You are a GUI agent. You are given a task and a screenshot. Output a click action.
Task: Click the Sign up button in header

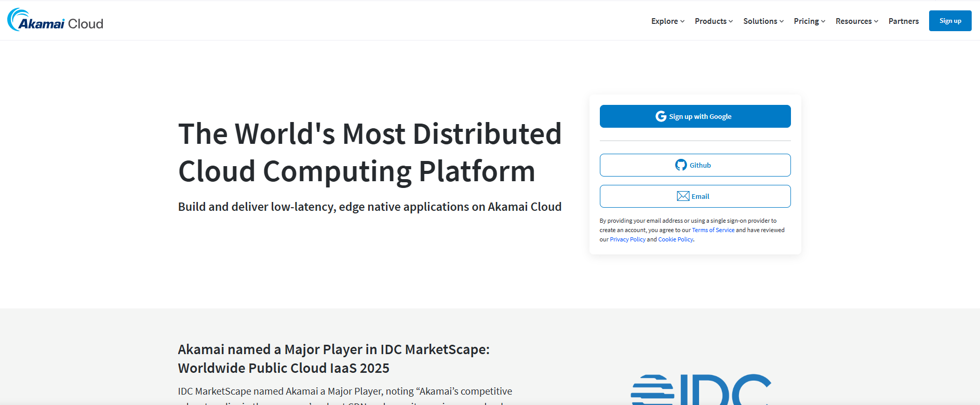950,21
